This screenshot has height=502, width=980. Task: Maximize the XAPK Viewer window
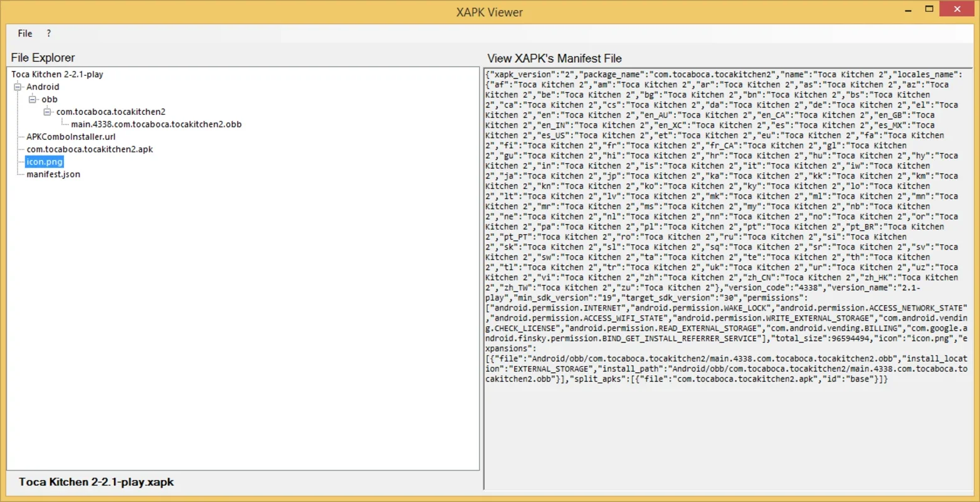pos(929,9)
